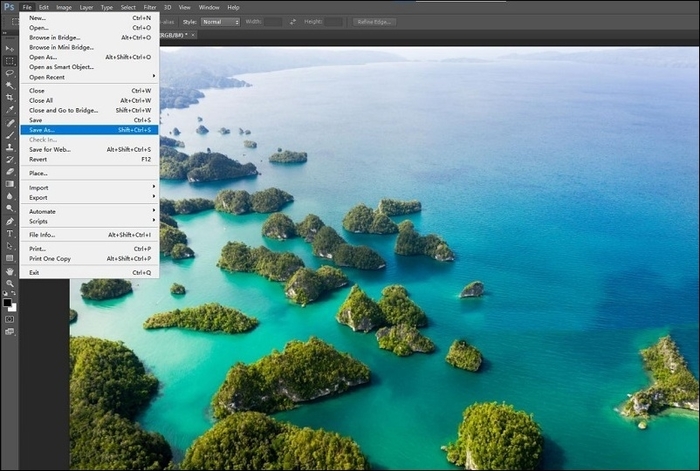
Task: Click Open... in the File menu
Action: (89, 28)
